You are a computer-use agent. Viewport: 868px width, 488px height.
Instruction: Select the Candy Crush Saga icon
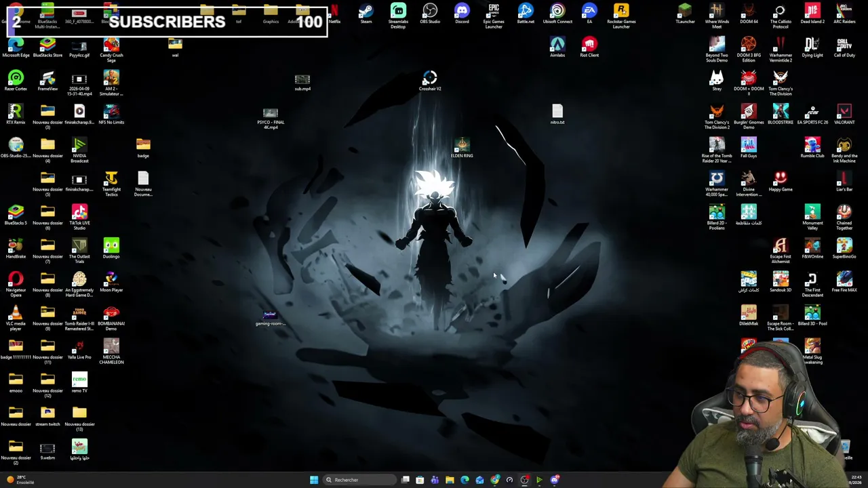click(111, 49)
